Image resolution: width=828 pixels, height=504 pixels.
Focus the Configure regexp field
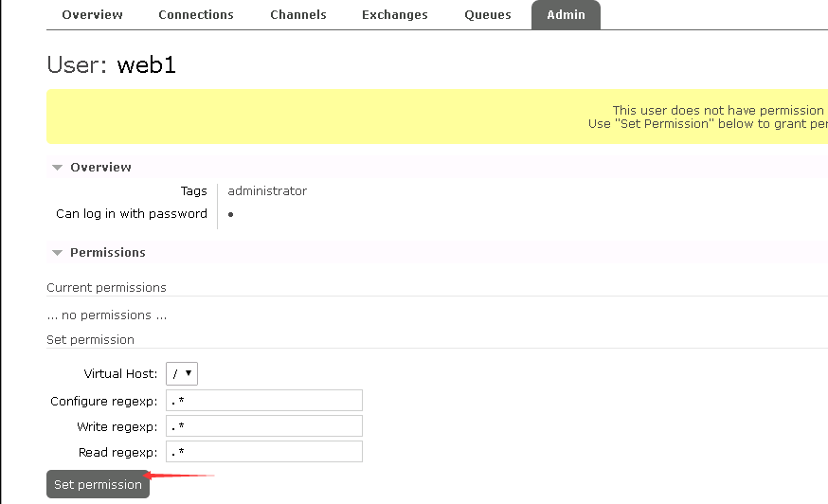click(263, 401)
